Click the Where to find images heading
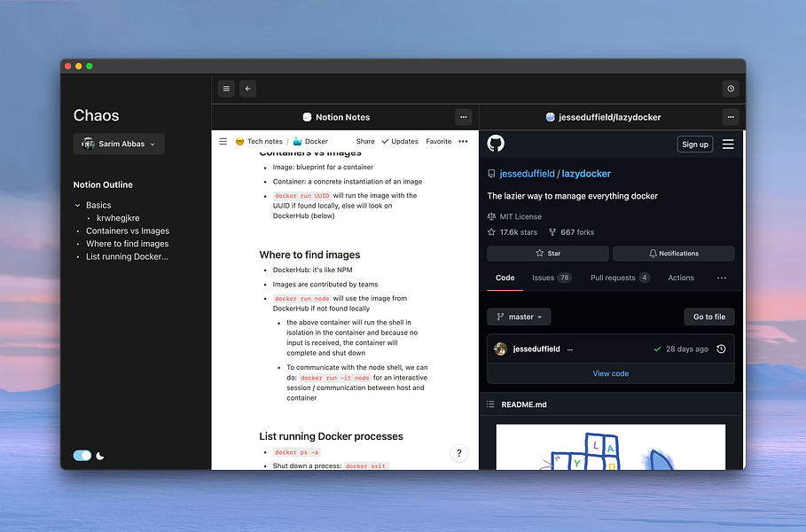The width and height of the screenshot is (806, 532). pyautogui.click(x=309, y=255)
